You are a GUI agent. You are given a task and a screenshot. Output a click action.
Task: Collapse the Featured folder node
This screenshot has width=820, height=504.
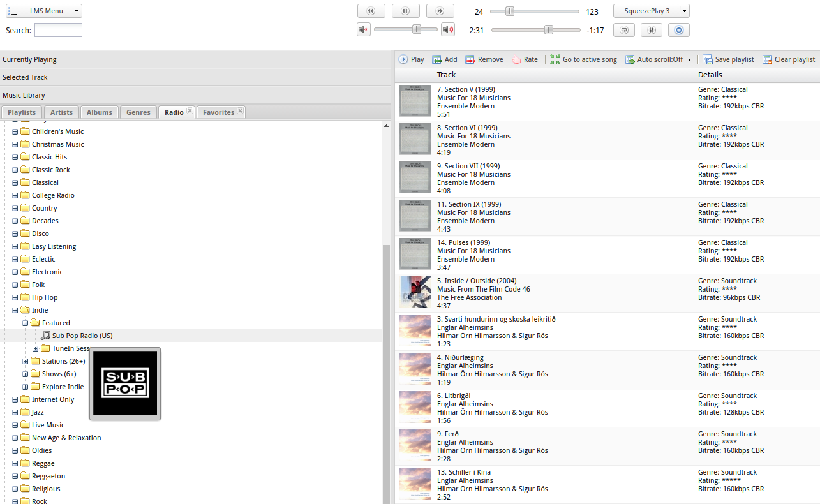coord(25,323)
